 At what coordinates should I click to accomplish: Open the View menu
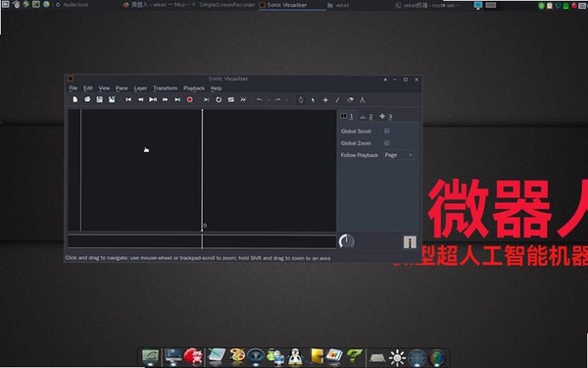(x=104, y=88)
